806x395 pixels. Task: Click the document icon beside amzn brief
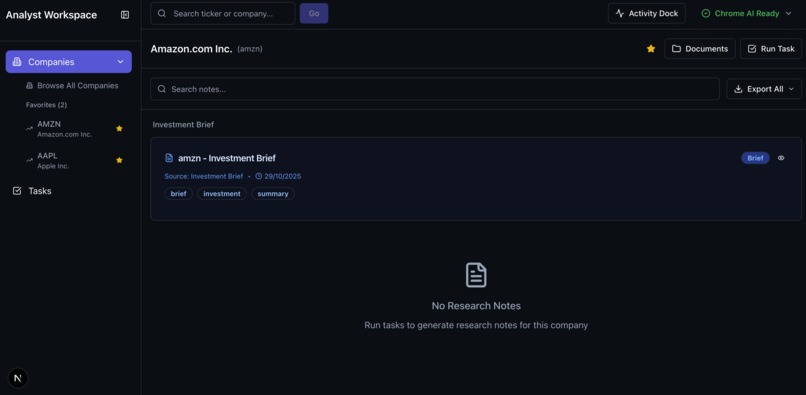[169, 158]
